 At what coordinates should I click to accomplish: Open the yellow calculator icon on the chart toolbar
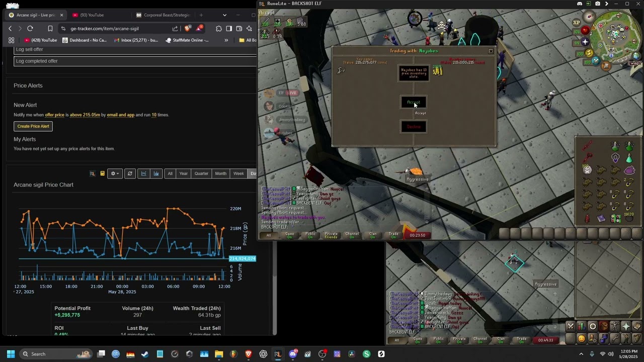(x=103, y=173)
